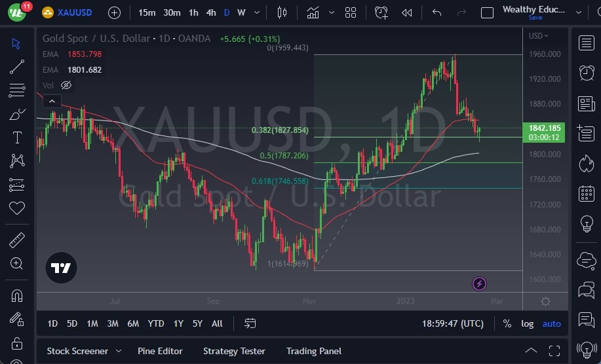Set date range to YTD

(156, 324)
